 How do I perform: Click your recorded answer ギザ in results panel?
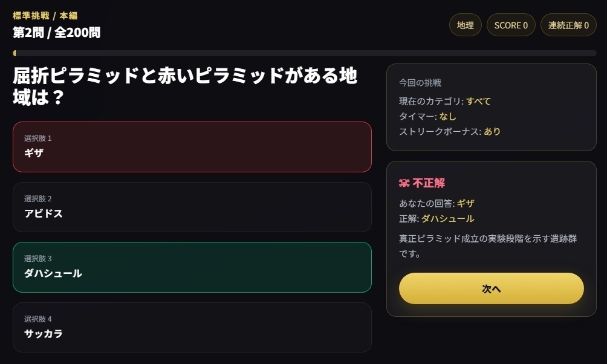(465, 204)
